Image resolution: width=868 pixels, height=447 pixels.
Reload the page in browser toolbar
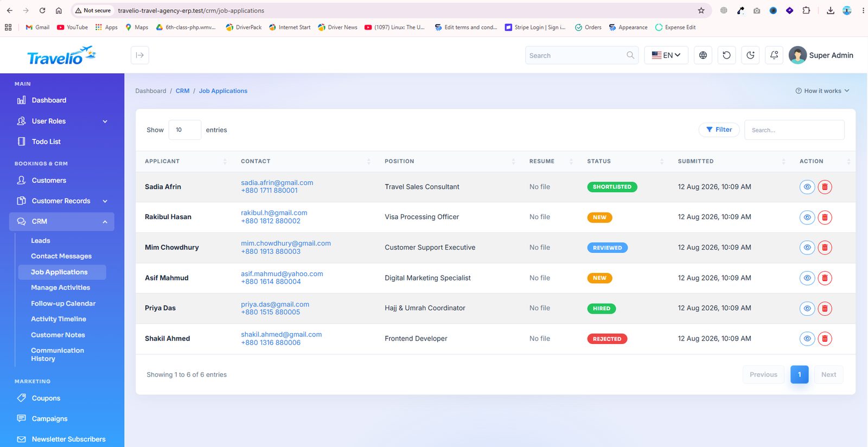42,10
